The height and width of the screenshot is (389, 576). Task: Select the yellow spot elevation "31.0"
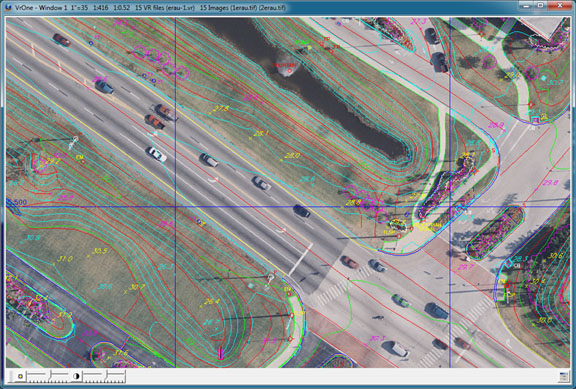click(65, 259)
